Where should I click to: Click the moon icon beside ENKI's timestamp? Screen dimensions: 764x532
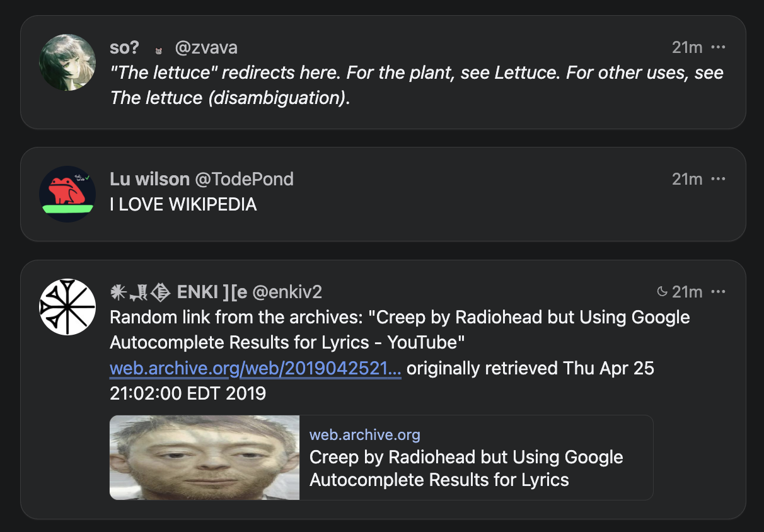click(662, 292)
